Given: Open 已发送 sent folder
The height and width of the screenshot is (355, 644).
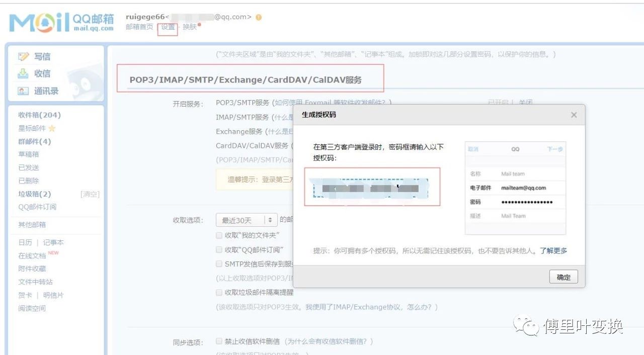Looking at the screenshot, I should pos(29,167).
